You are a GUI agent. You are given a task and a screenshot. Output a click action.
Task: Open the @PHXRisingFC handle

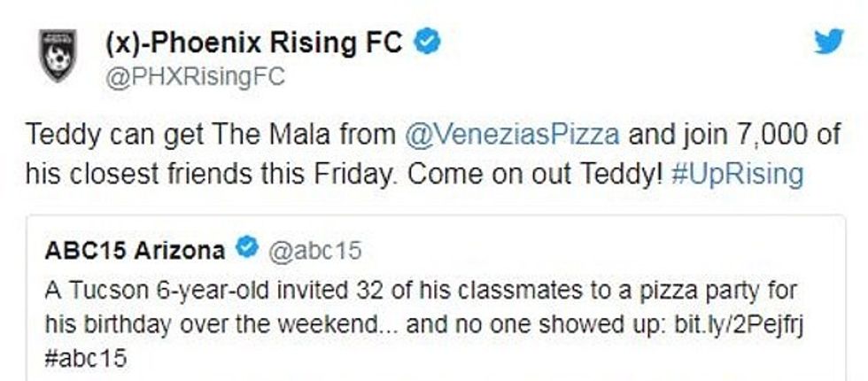[x=195, y=77]
